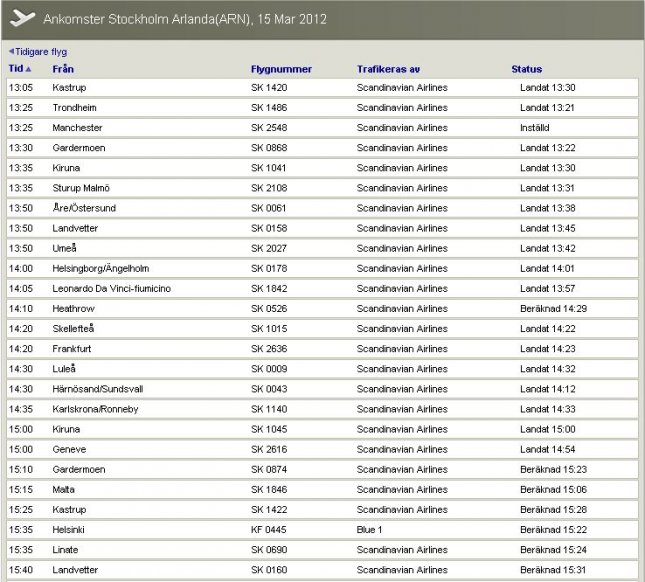The width and height of the screenshot is (645, 582).
Task: Sort by the Trafikeras av column header
Action: coord(388,70)
